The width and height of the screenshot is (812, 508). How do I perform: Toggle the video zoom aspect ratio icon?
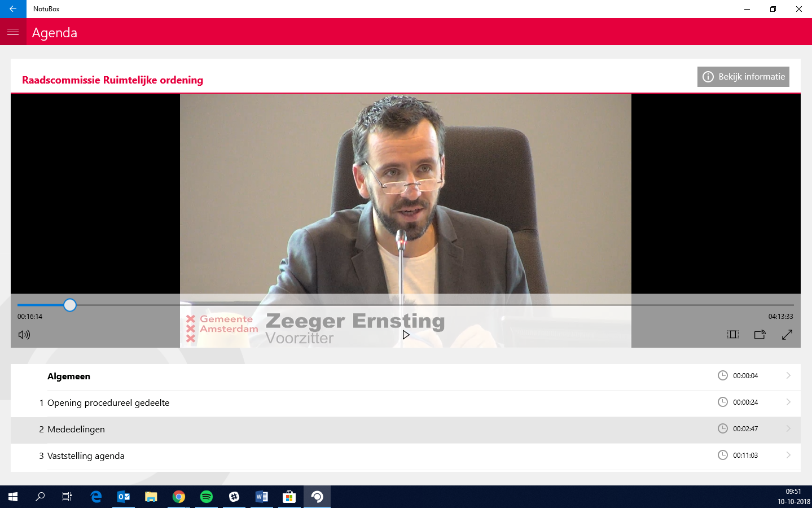[x=733, y=335]
